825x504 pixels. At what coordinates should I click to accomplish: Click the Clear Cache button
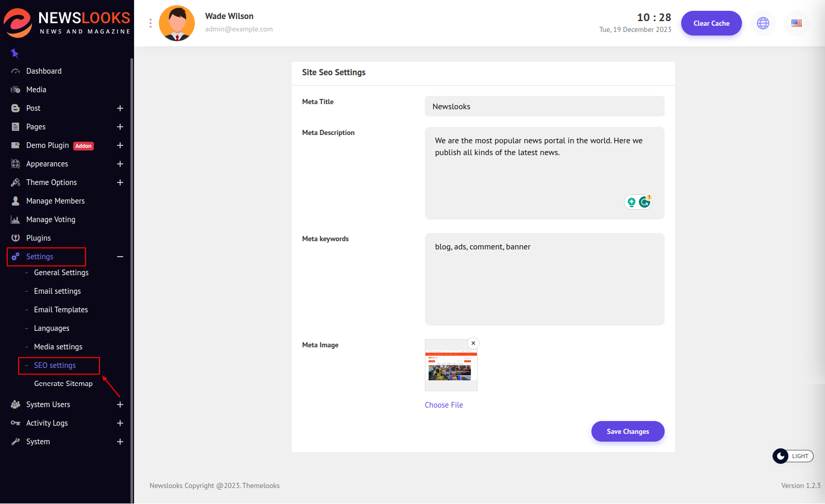(711, 23)
